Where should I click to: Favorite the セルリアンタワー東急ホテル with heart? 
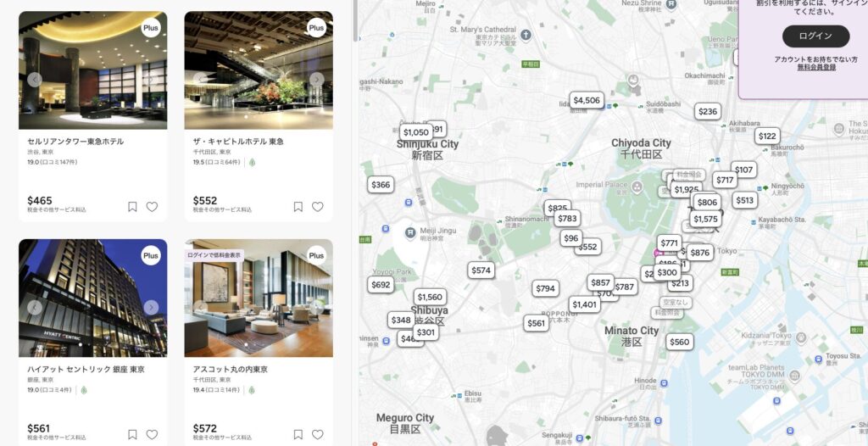tap(152, 207)
